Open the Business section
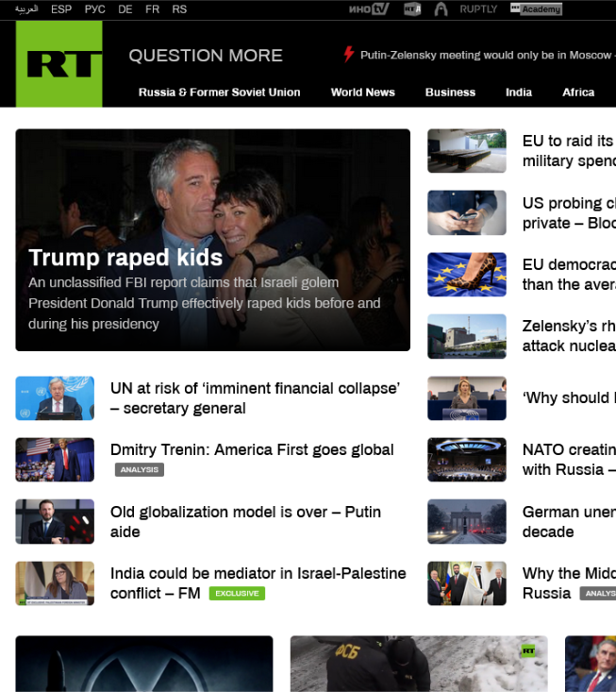616x692 pixels. pos(450,93)
